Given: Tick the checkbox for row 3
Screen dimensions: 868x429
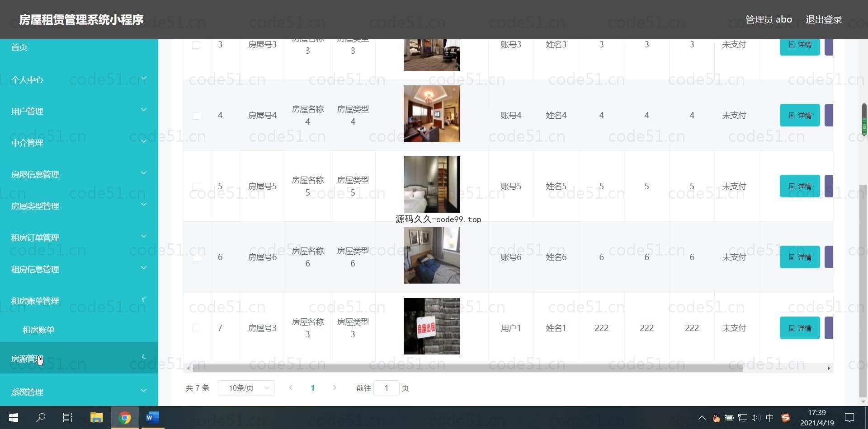Looking at the screenshot, I should (196, 45).
